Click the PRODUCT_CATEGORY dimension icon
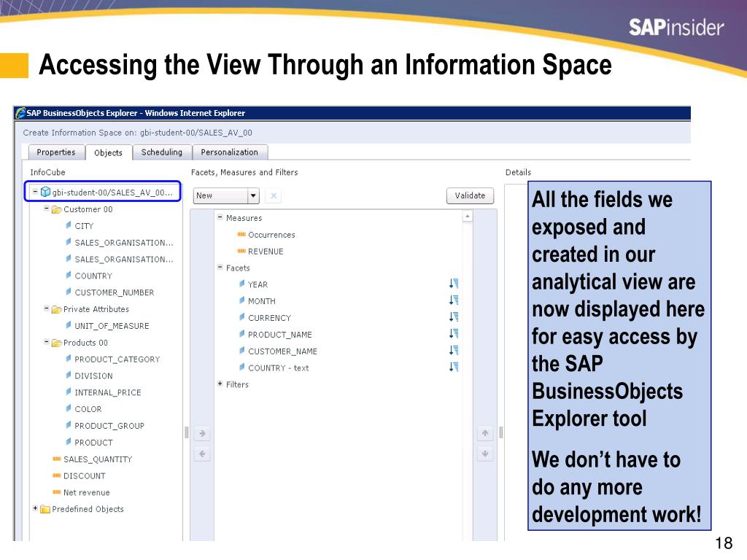The height and width of the screenshot is (560, 747). [68, 359]
